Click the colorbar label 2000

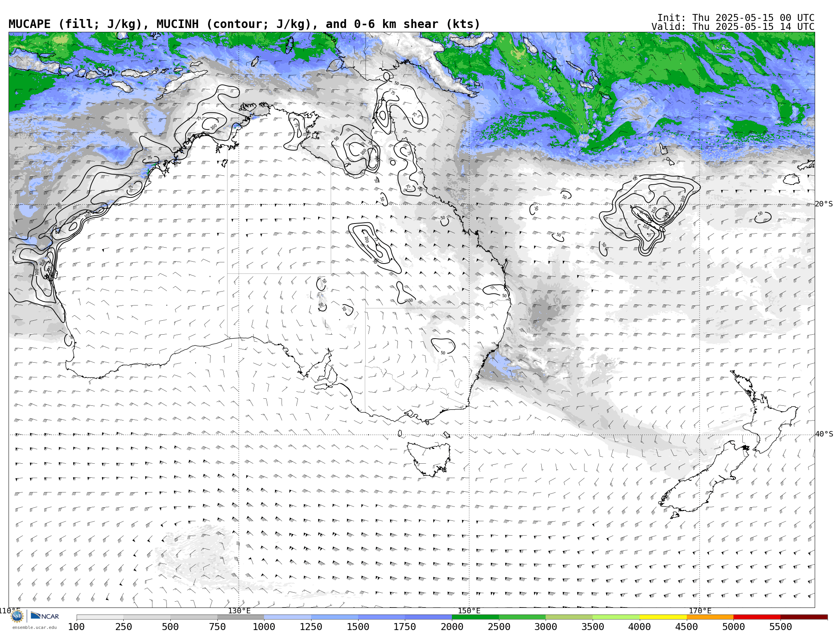[452, 627]
